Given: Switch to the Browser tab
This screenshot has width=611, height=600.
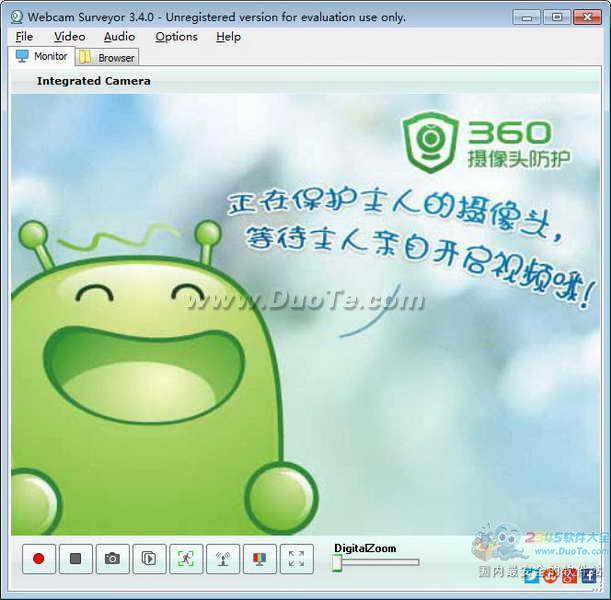Looking at the screenshot, I should 108,57.
